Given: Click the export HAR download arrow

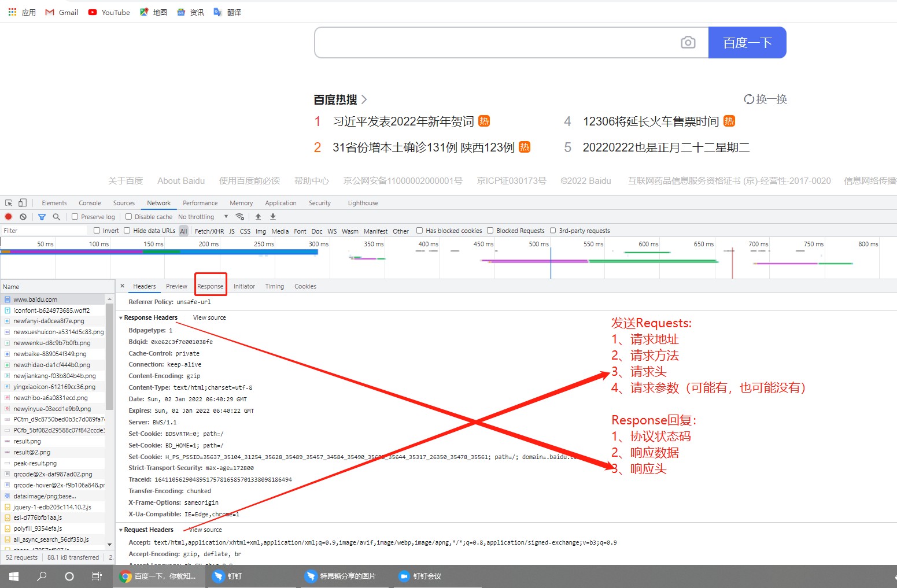Looking at the screenshot, I should point(273,217).
